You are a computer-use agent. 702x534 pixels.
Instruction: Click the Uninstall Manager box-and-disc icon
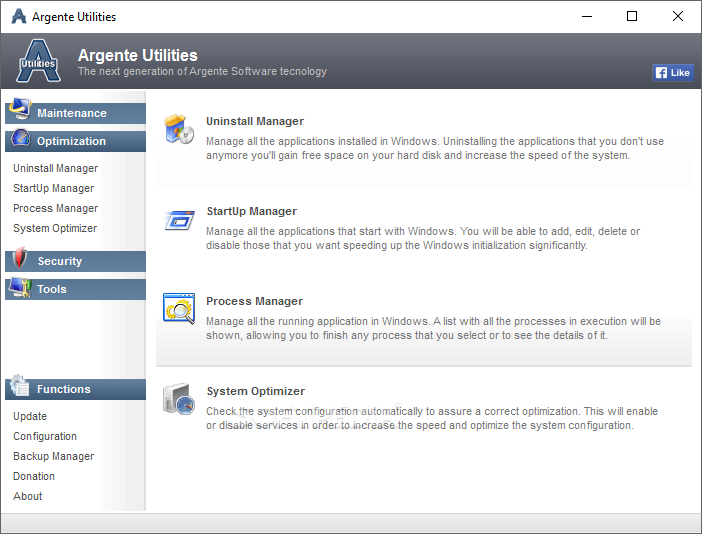tap(179, 129)
